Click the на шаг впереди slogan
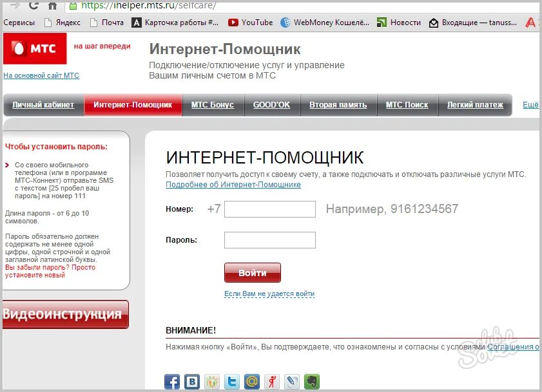542x392 pixels. pyautogui.click(x=102, y=46)
